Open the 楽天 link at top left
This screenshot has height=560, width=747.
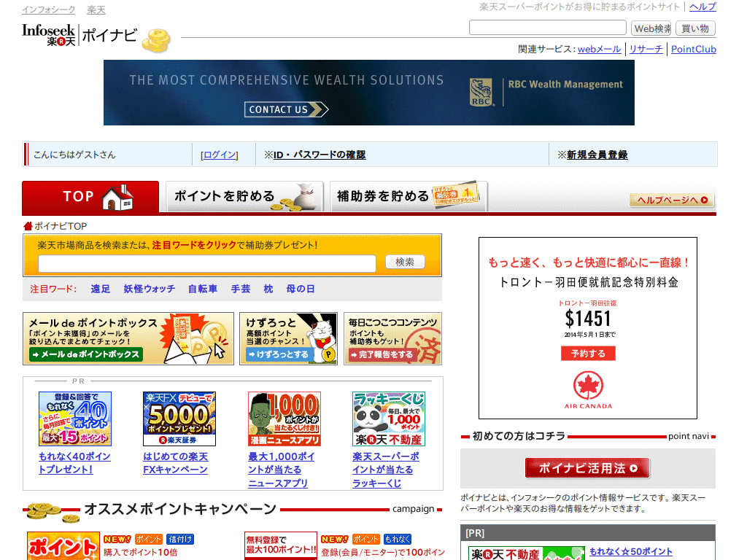click(x=96, y=9)
